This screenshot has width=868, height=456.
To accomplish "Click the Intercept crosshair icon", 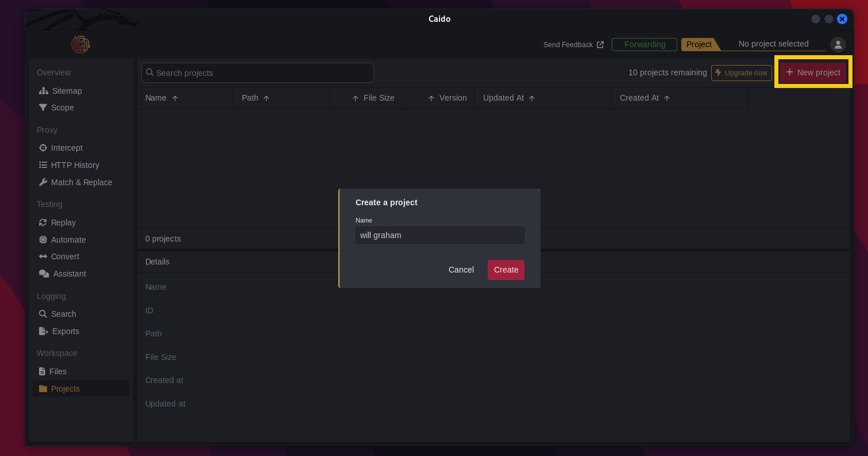I will point(43,148).
